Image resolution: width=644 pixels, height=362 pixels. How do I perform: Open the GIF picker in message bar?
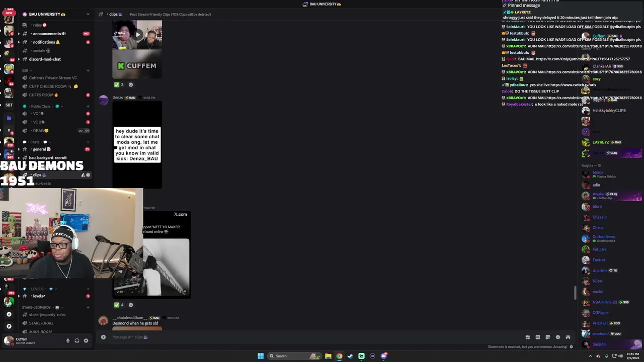click(x=537, y=337)
